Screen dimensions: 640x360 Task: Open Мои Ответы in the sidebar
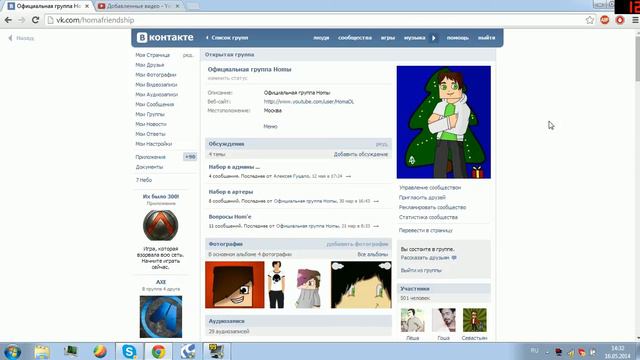(150, 134)
